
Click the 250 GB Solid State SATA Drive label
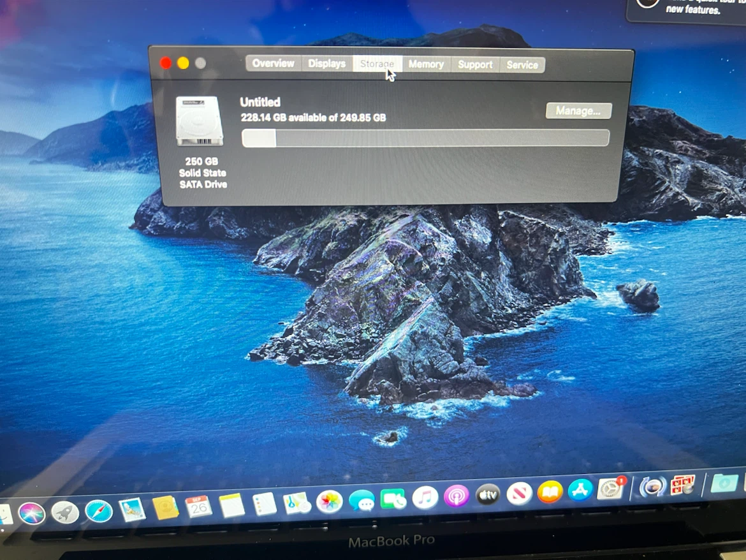click(x=203, y=173)
